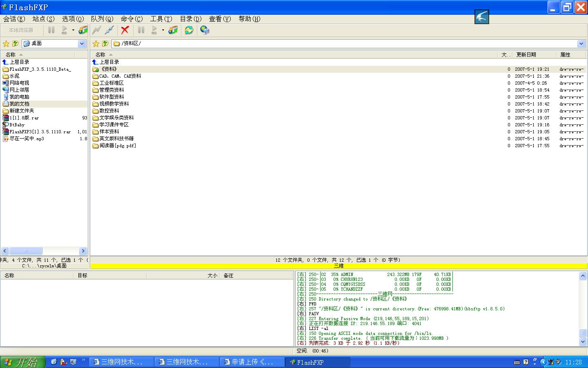Click the right pane up-folder icon

[105, 43]
